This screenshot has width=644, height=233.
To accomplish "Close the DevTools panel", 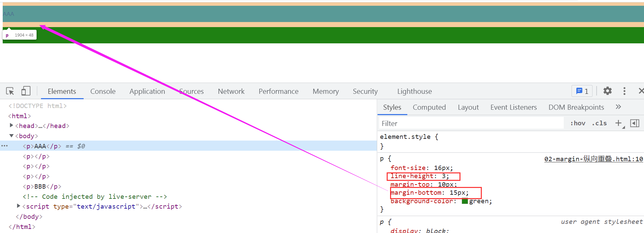I will (641, 91).
